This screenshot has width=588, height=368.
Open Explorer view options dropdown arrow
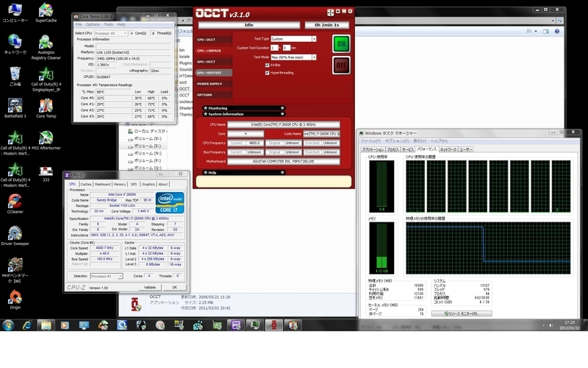point(536,31)
